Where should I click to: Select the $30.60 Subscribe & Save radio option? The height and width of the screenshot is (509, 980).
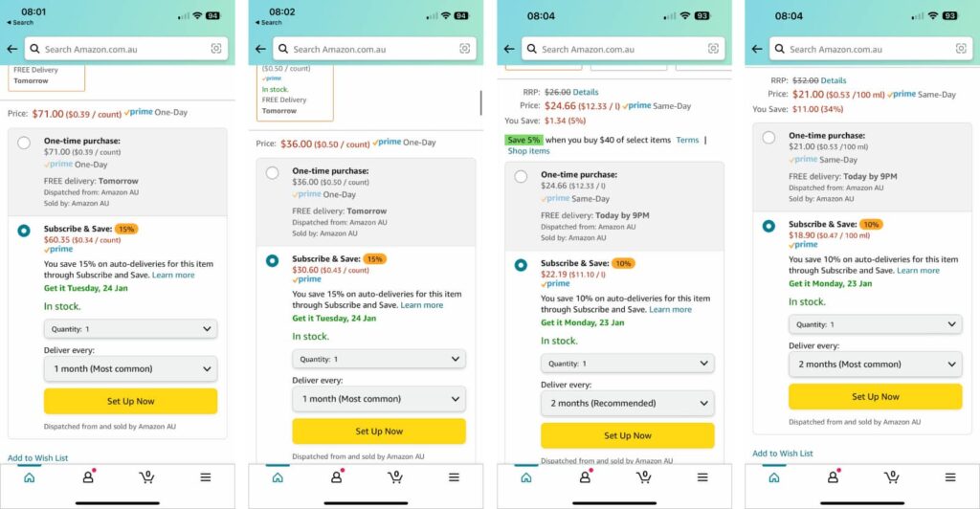[273, 260]
